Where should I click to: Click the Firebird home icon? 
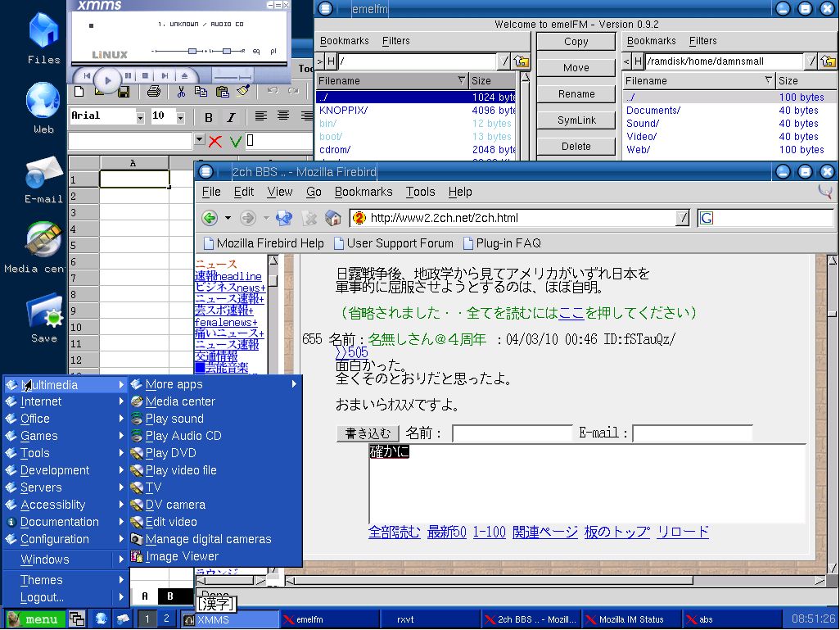(x=332, y=218)
